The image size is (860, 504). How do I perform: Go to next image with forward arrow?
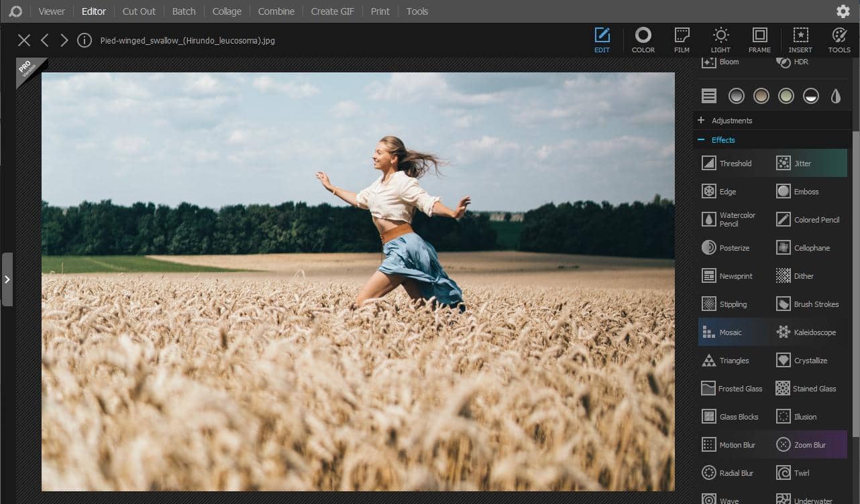(64, 40)
